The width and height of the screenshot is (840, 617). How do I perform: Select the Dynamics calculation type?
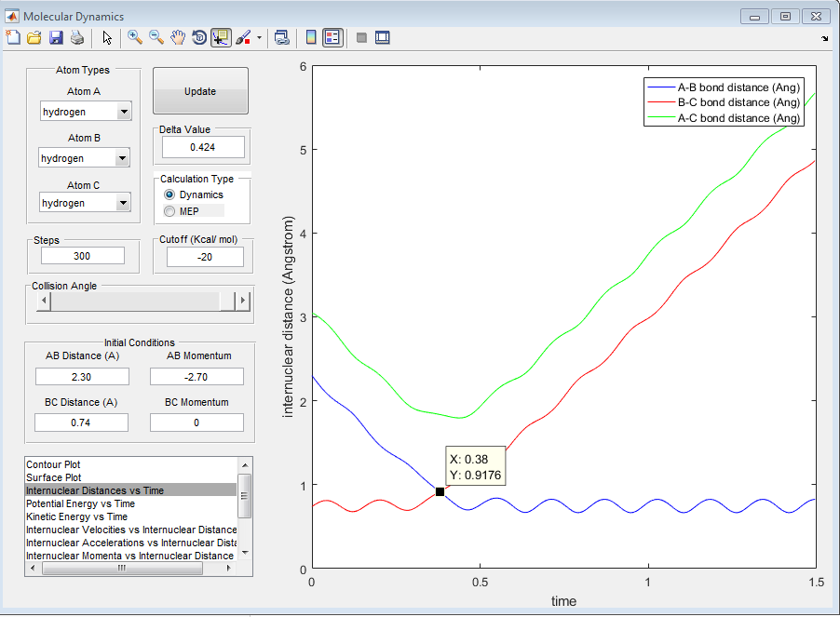tap(169, 194)
